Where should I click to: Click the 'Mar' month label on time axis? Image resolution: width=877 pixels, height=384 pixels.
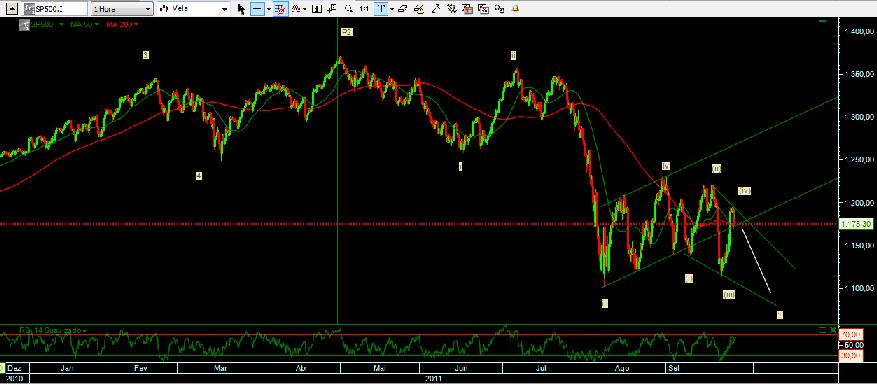pos(220,368)
